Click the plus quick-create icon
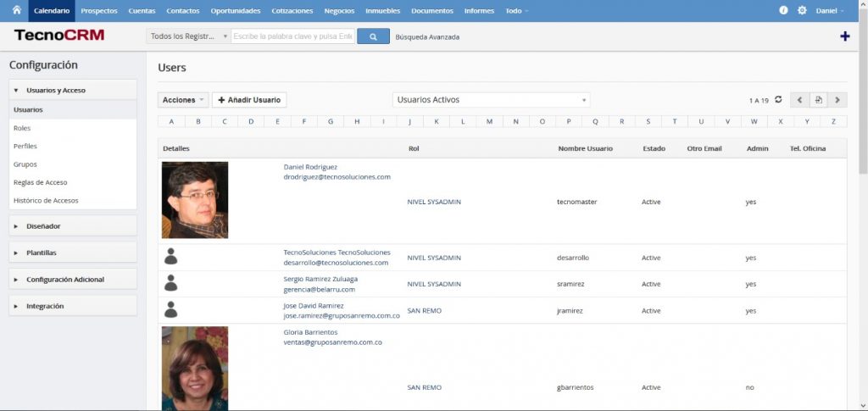Viewport: 868px width, 411px height. pos(844,36)
